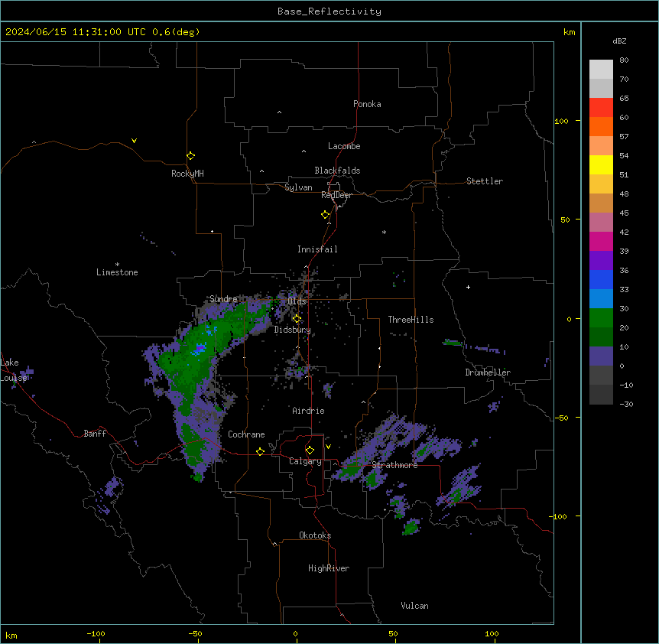Click the RedDeer city label

(336, 195)
